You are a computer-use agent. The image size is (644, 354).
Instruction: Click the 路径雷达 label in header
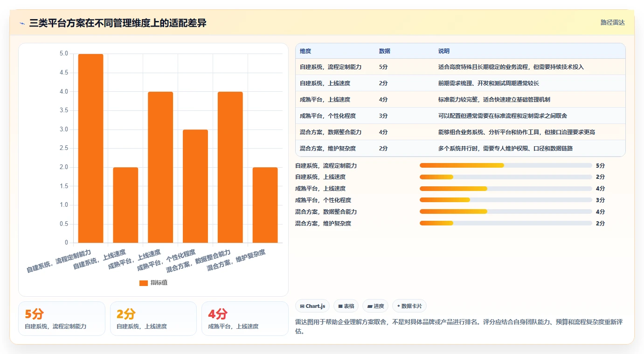612,22
